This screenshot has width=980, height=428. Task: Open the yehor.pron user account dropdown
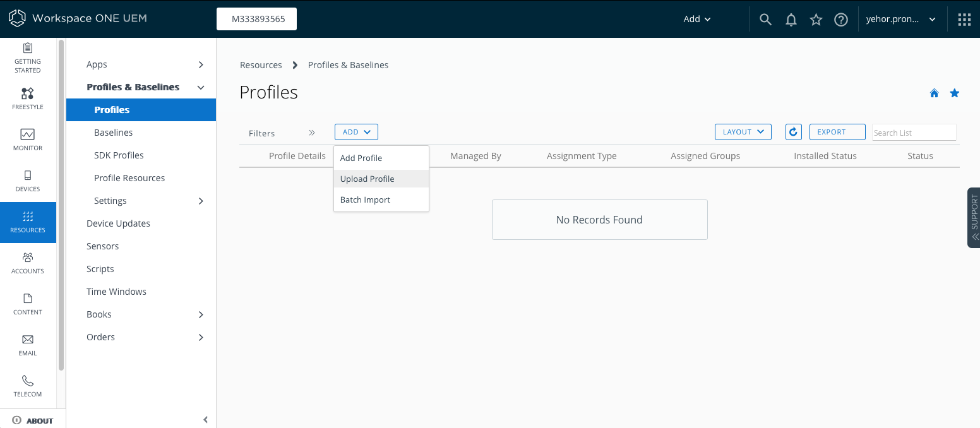pyautogui.click(x=900, y=19)
